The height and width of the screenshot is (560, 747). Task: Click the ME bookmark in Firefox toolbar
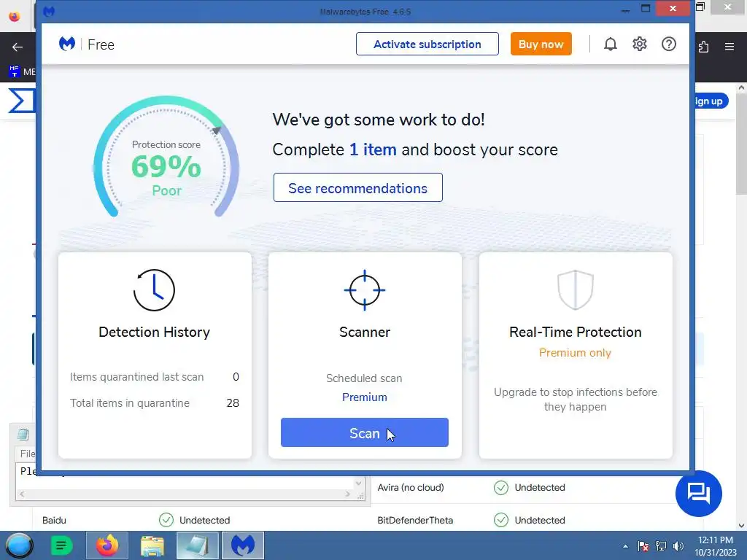(x=23, y=72)
